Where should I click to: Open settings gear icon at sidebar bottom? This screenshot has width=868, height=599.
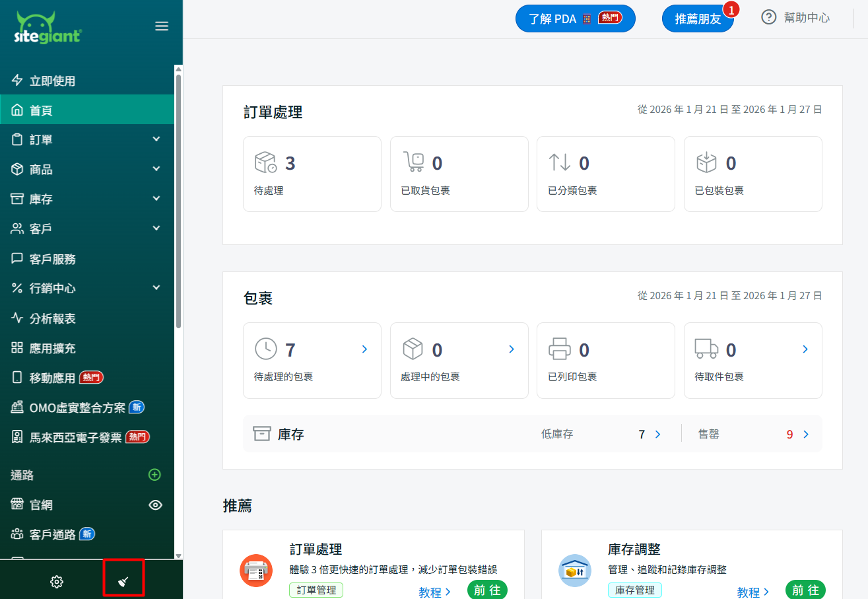(57, 582)
